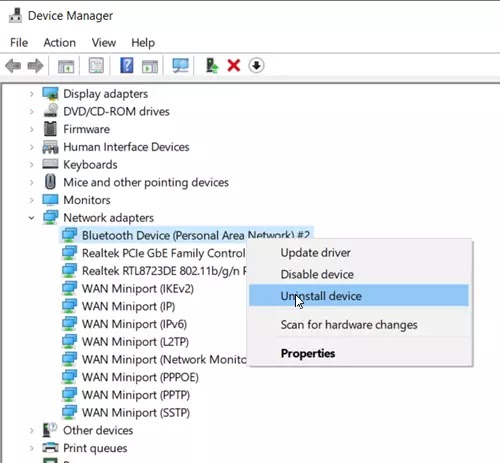The image size is (500, 463).
Task: Select Realtek PCIe GbE Family Controller
Action: tap(164, 253)
